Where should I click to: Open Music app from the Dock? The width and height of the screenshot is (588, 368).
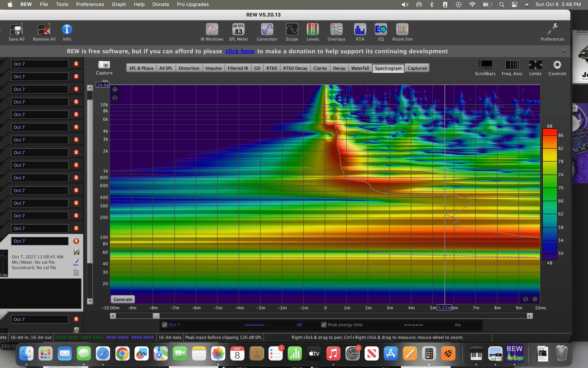[x=333, y=353]
